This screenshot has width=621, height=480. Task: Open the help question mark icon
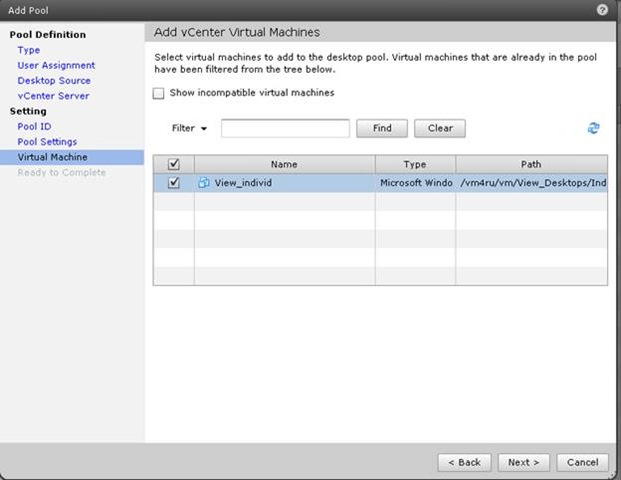pos(602,10)
